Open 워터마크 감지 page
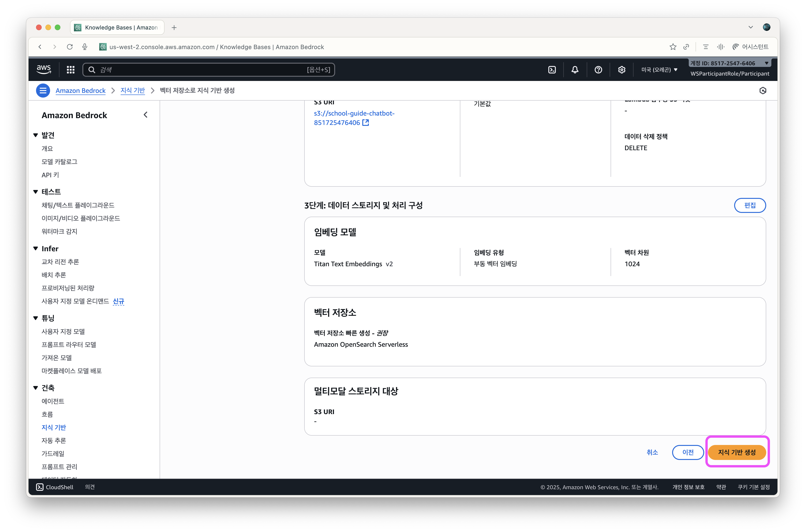Image resolution: width=806 pixels, height=532 pixels. click(59, 231)
